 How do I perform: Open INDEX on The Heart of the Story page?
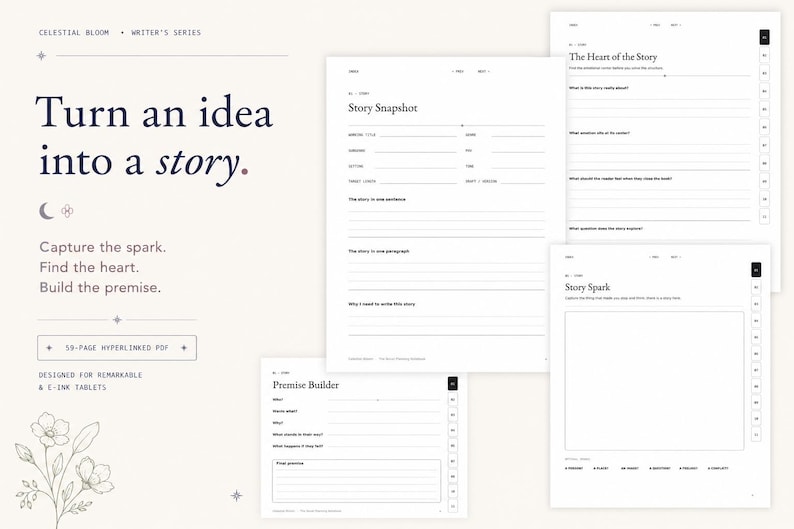[x=573, y=25]
